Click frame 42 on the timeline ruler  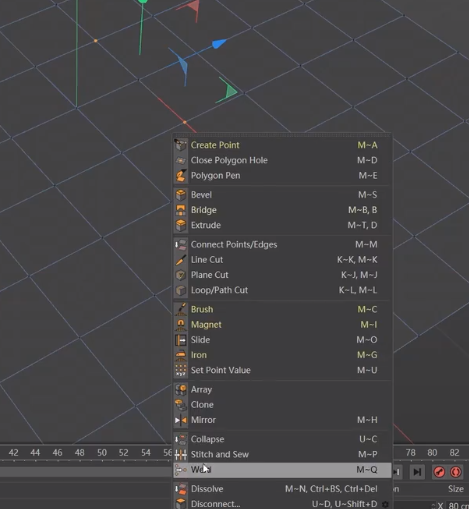(14, 453)
